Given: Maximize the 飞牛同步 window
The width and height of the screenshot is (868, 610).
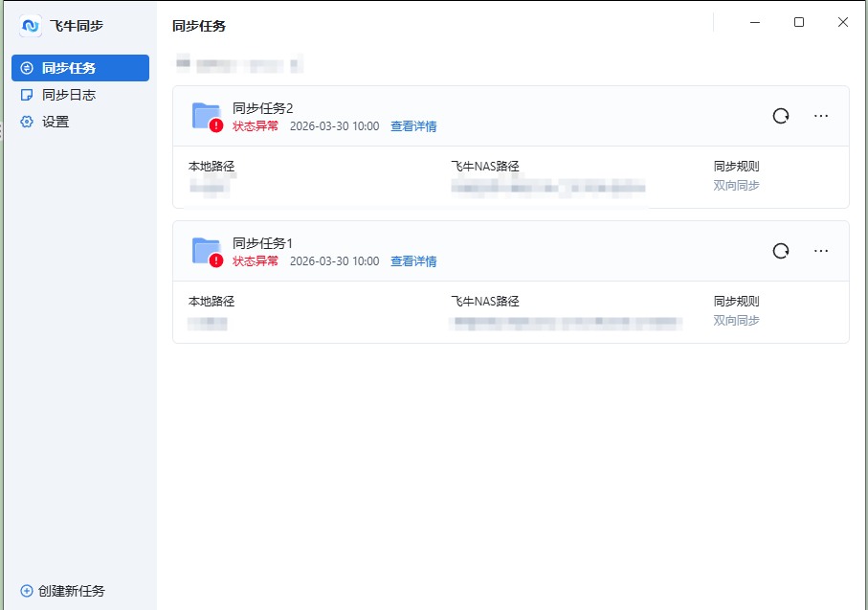Looking at the screenshot, I should coord(799,22).
